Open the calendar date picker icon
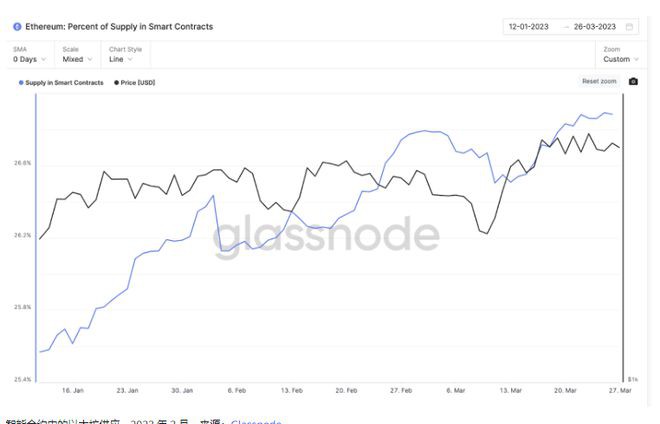 point(629,27)
